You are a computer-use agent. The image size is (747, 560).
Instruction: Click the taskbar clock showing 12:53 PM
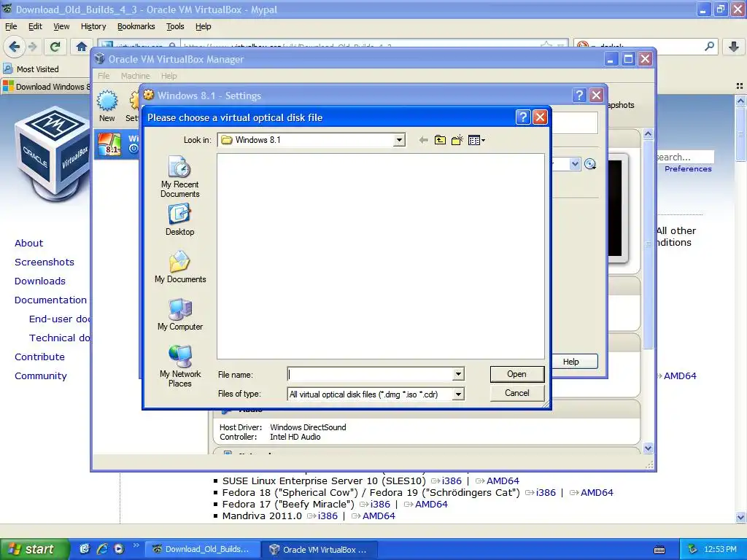pyautogui.click(x=720, y=549)
